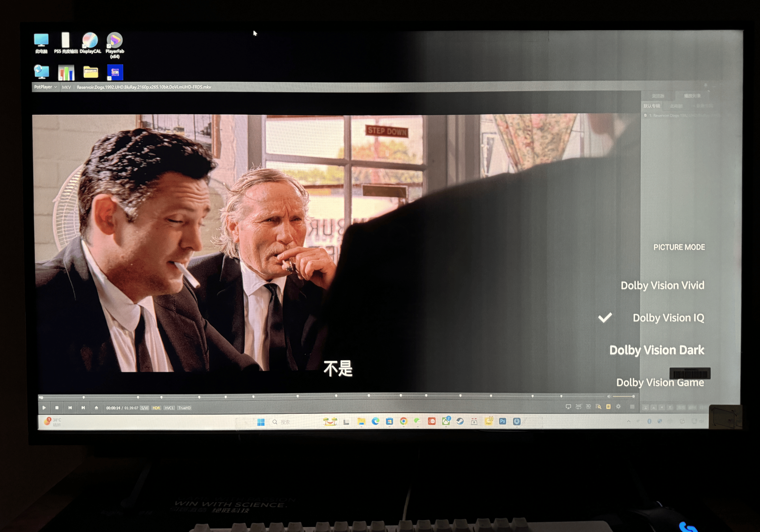
Task: Select Dolby Vision Dark picture mode
Action: (657, 350)
